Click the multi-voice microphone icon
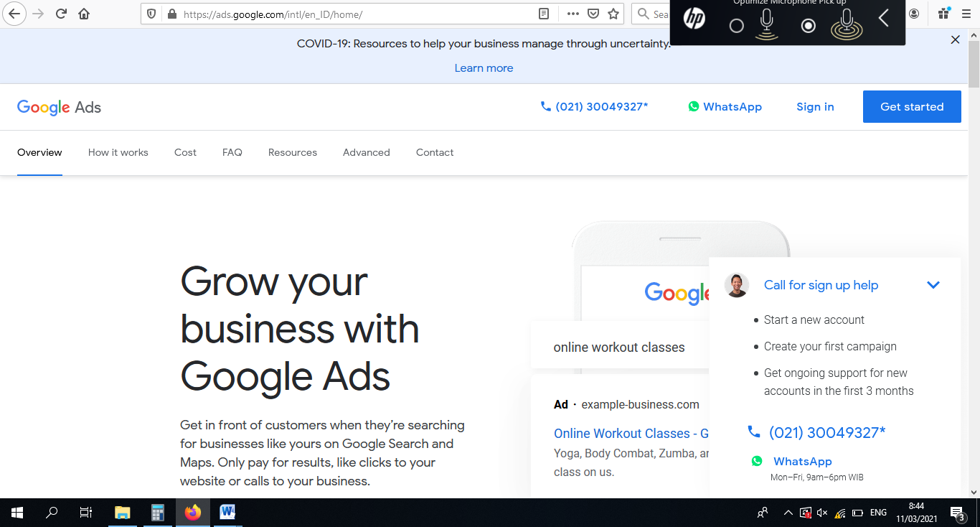This screenshot has width=980, height=527. coord(847,24)
